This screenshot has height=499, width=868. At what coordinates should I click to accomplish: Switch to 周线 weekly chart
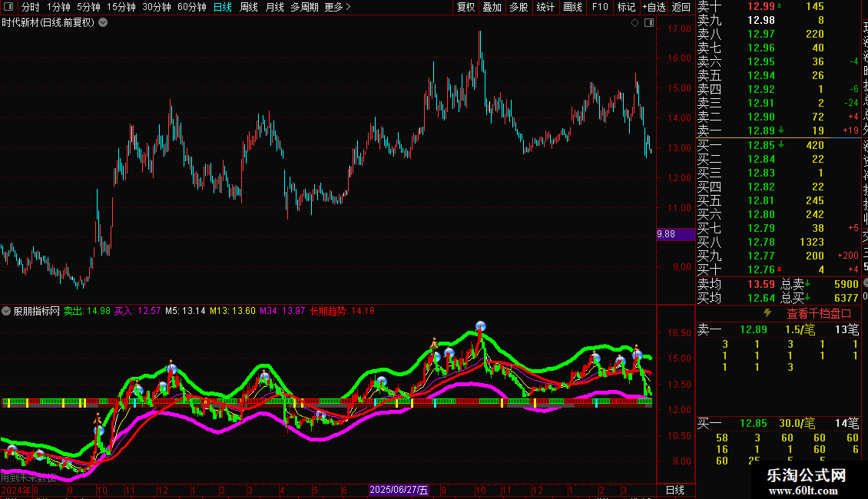click(x=249, y=7)
